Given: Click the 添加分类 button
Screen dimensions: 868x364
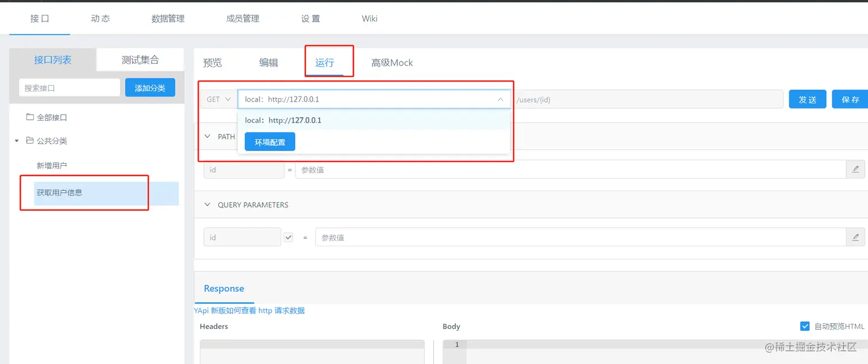Looking at the screenshot, I should 150,88.
